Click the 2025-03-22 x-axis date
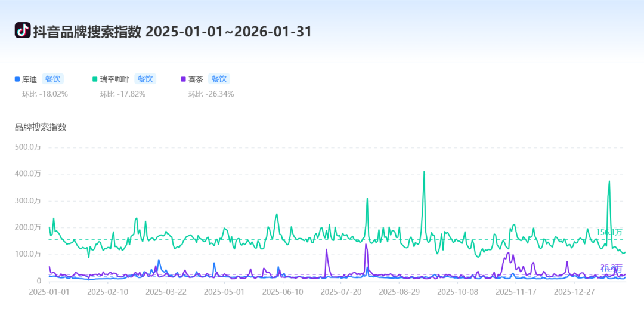Image resolution: width=644 pixels, height=327 pixels. point(166,292)
